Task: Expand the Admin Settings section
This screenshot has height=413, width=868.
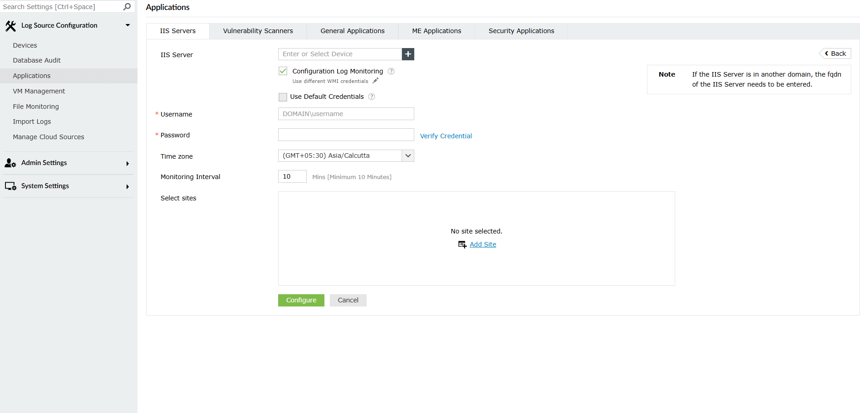Action: 128,163
